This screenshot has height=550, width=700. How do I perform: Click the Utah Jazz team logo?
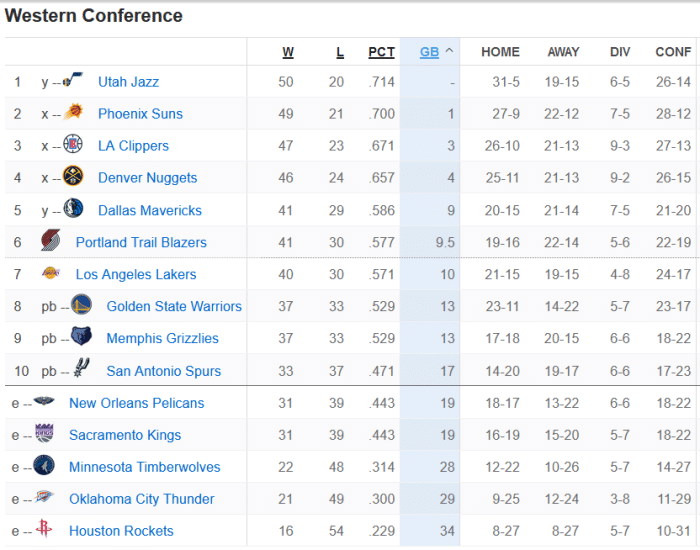click(74, 81)
